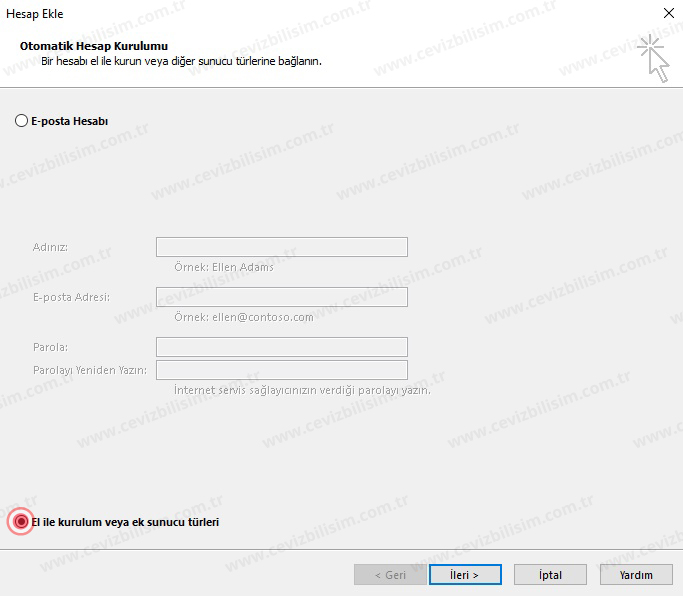
Task: Click the ellen@contoso.com example text
Action: point(243,317)
